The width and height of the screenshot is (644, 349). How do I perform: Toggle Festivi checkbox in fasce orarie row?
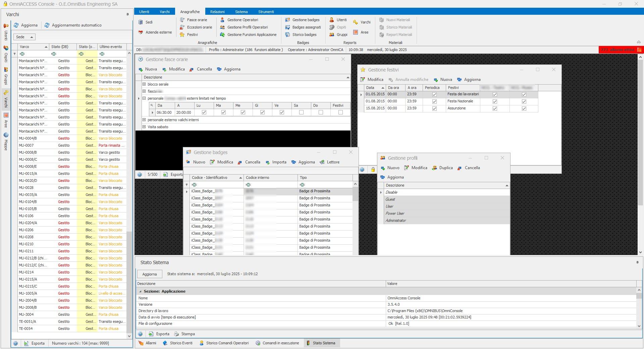pyautogui.click(x=340, y=112)
